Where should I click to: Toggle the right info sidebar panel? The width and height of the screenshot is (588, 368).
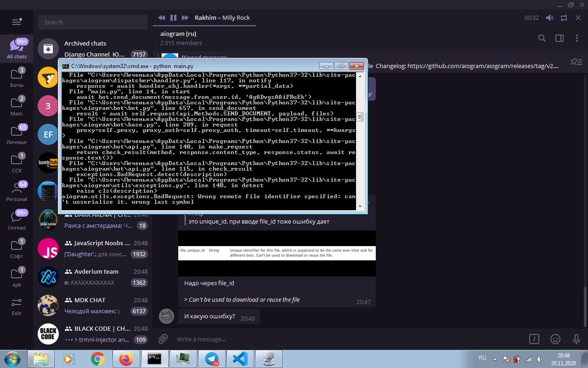pyautogui.click(x=560, y=38)
